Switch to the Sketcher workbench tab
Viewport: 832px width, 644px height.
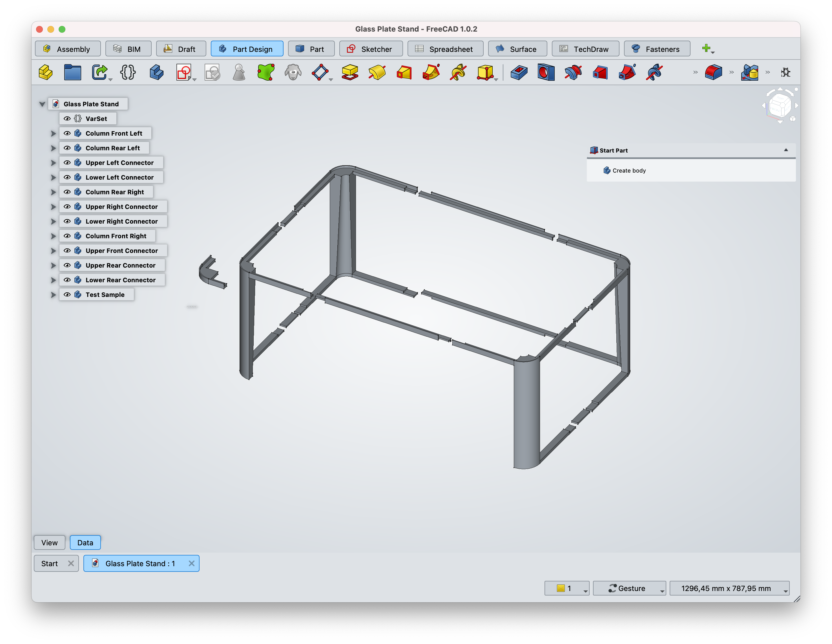[x=371, y=49]
